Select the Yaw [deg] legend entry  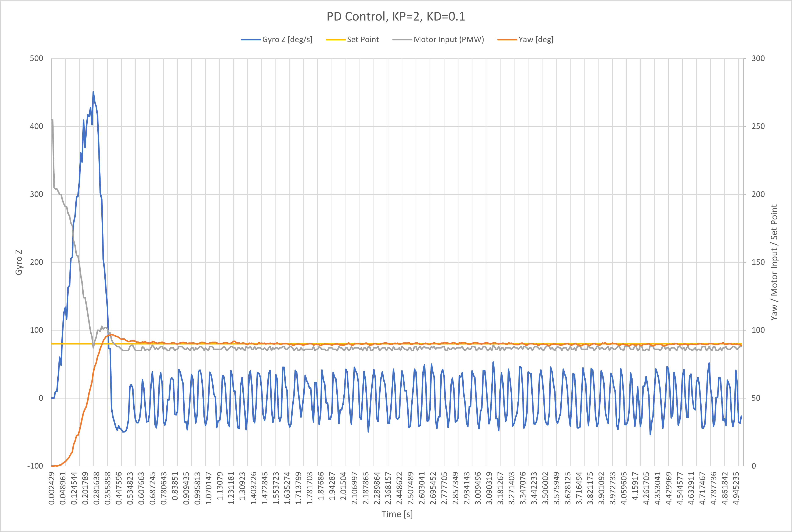525,39
